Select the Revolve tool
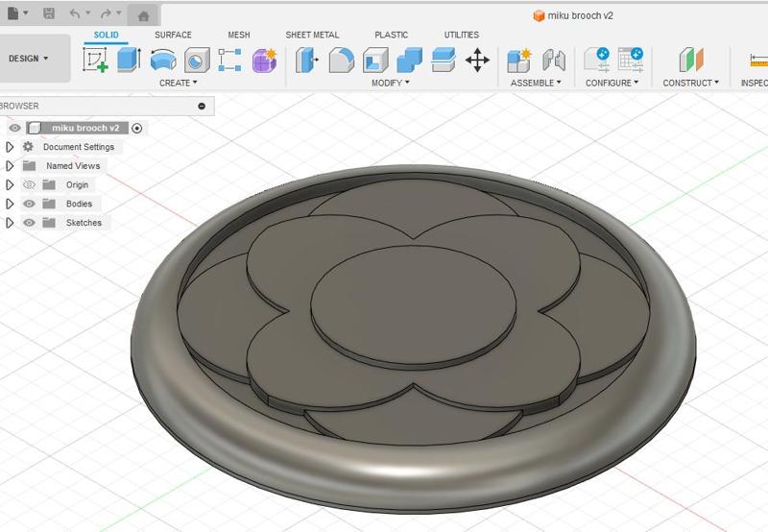768x532 pixels. (163, 60)
